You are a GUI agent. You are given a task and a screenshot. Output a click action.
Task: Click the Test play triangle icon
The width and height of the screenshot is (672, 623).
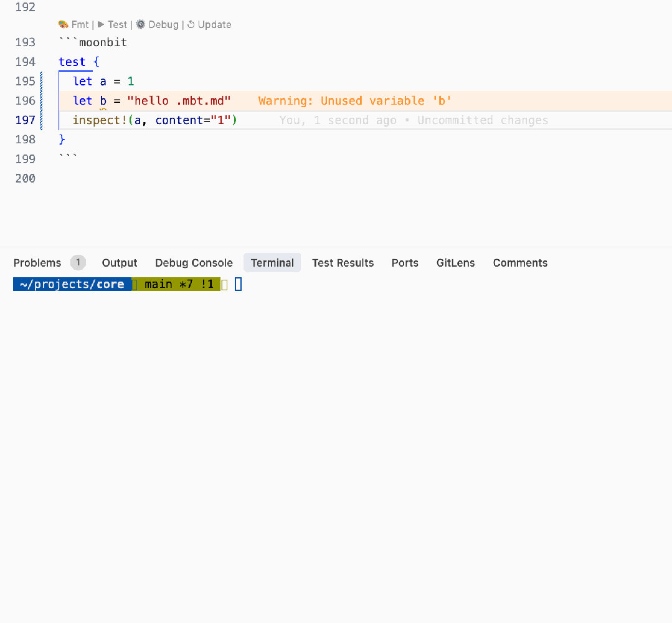point(101,24)
